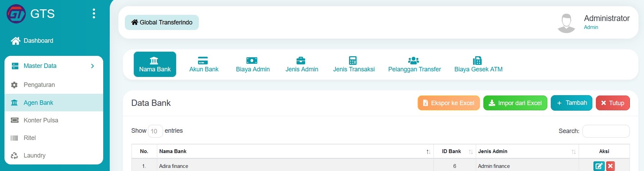This screenshot has height=171, width=644.
Task: Switch to Akun Bank tab
Action: 204,64
